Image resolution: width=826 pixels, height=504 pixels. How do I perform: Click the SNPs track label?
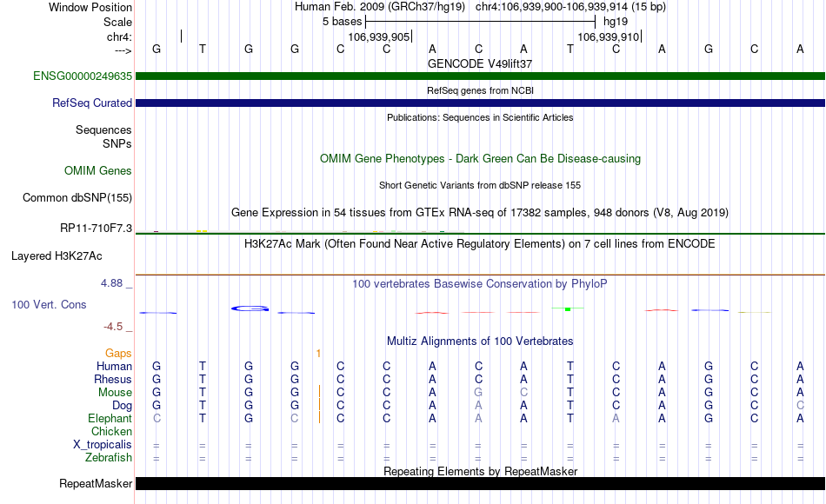pos(117,143)
